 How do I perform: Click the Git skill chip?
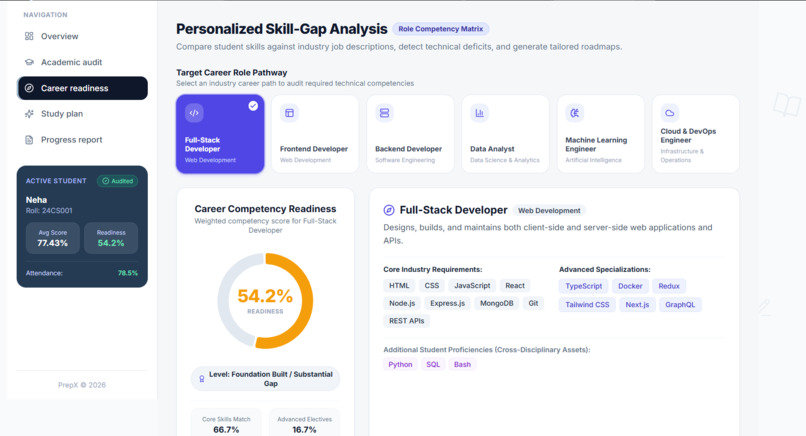533,303
